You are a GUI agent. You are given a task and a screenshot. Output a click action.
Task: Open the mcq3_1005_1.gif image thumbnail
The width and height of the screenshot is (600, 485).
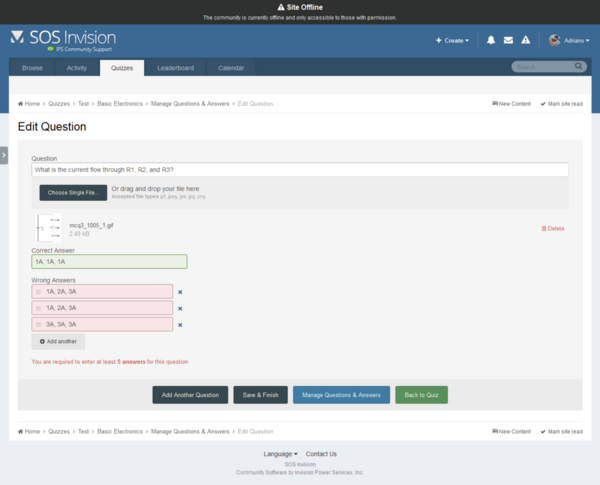pos(49,227)
